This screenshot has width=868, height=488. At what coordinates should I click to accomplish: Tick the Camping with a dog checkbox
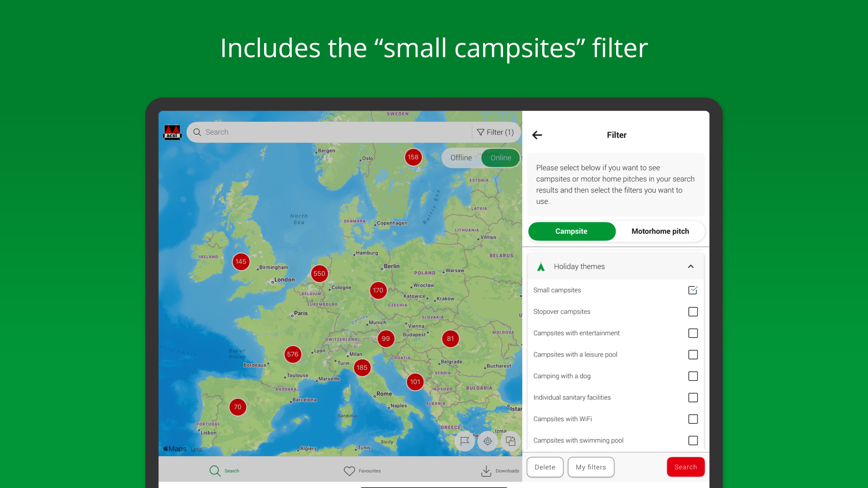pos(693,376)
